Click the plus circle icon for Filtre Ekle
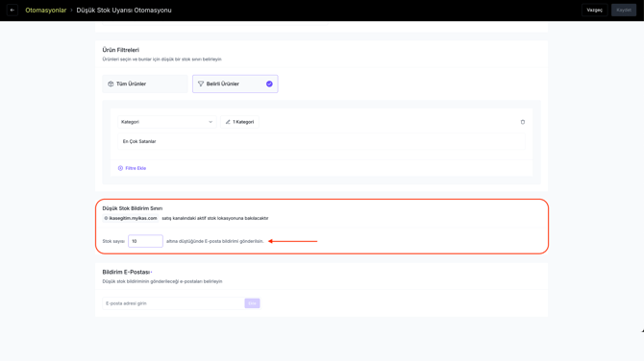The height and width of the screenshot is (361, 644). 120,168
